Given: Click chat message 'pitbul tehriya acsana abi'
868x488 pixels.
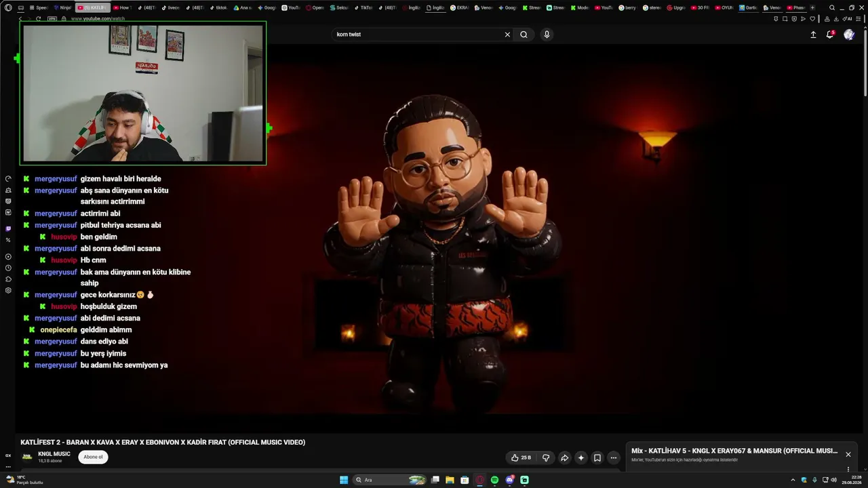Looking at the screenshot, I should click(121, 225).
